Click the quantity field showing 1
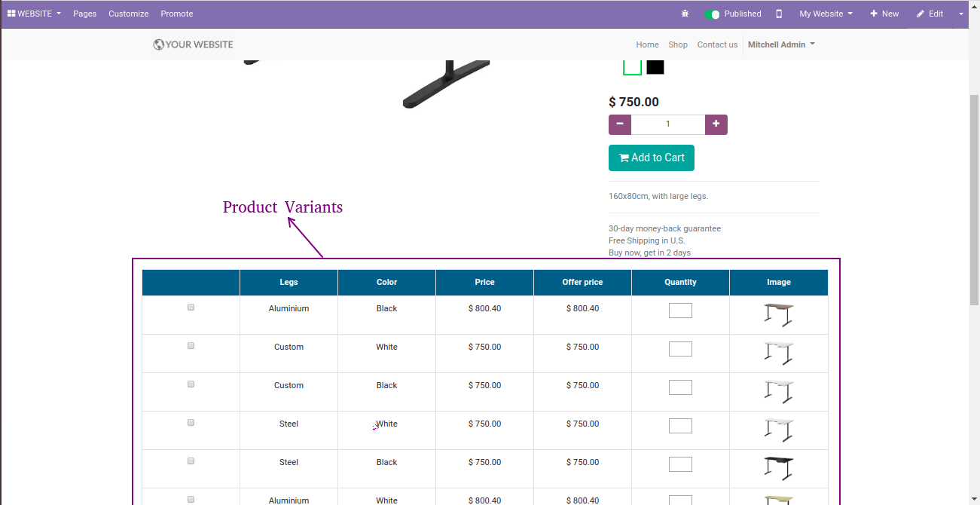The width and height of the screenshot is (980, 505). pos(668,124)
